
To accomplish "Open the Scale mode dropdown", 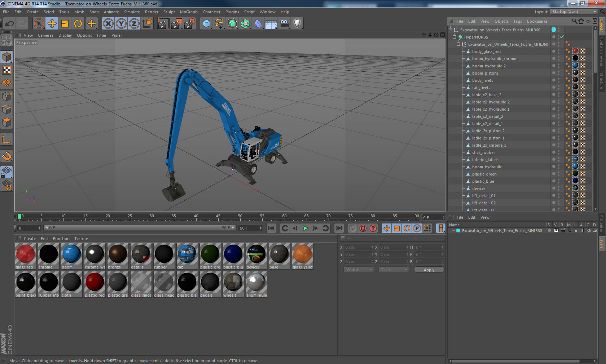I will 394,270.
